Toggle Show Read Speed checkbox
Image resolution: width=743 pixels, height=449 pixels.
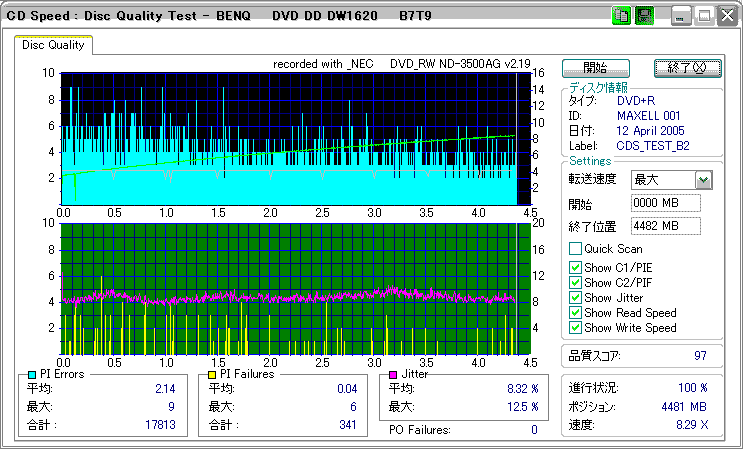pyautogui.click(x=575, y=313)
